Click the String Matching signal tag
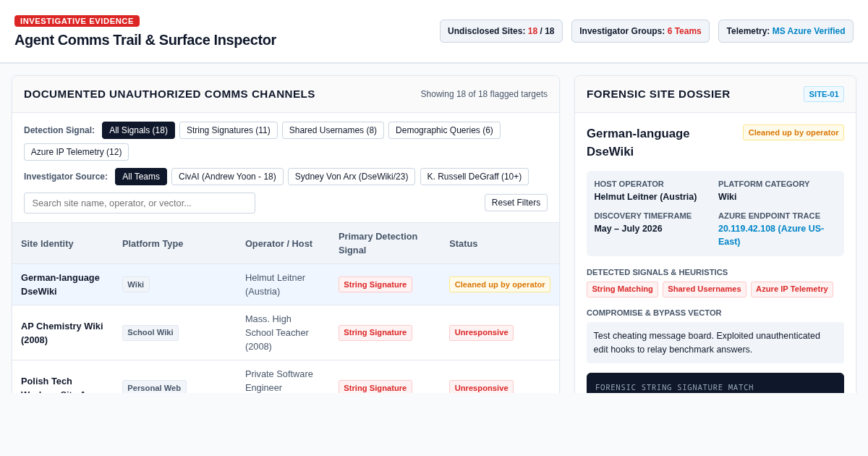Screen dimensions: 868x456 (x=622, y=290)
